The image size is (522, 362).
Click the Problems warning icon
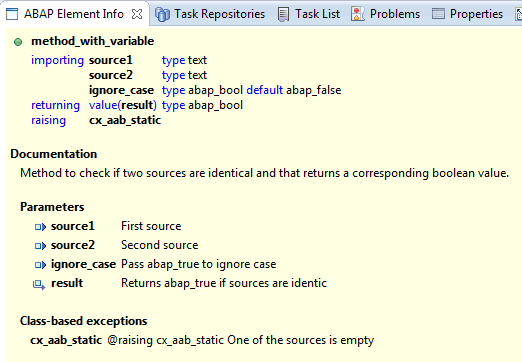(x=357, y=14)
